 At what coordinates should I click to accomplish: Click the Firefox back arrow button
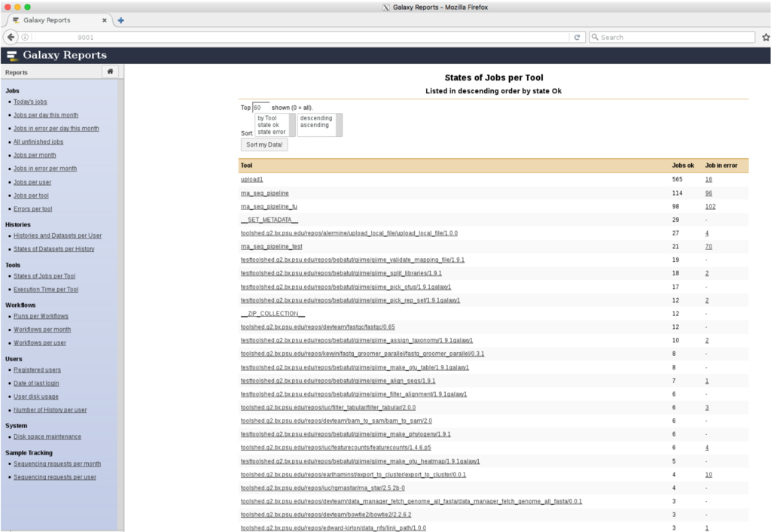click(11, 37)
